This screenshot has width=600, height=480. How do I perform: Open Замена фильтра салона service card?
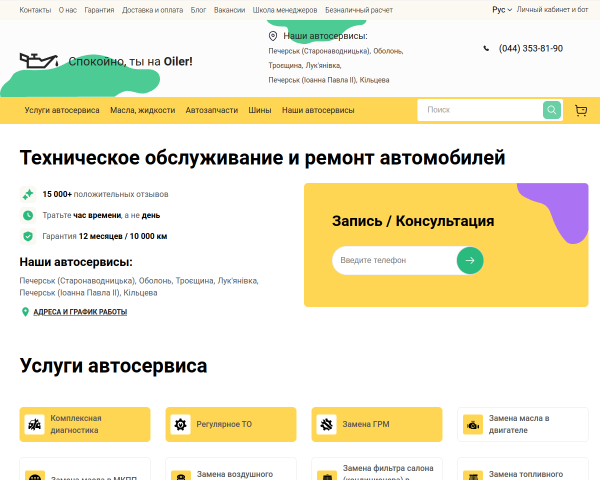click(377, 469)
